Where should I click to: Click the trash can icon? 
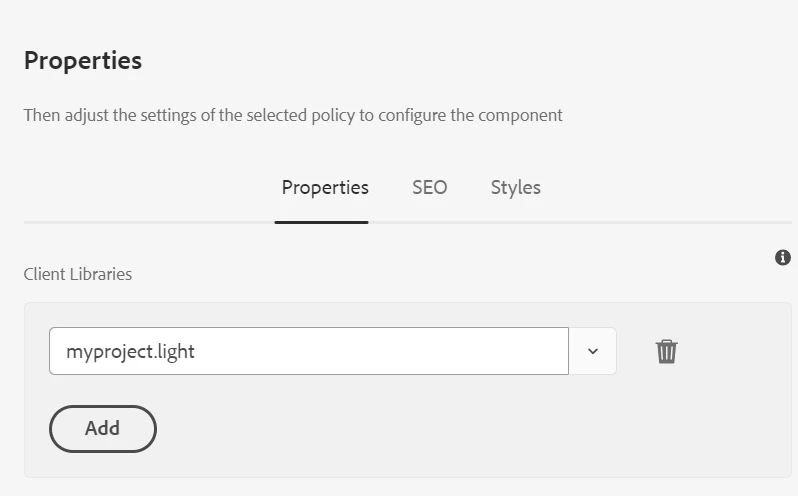(666, 351)
